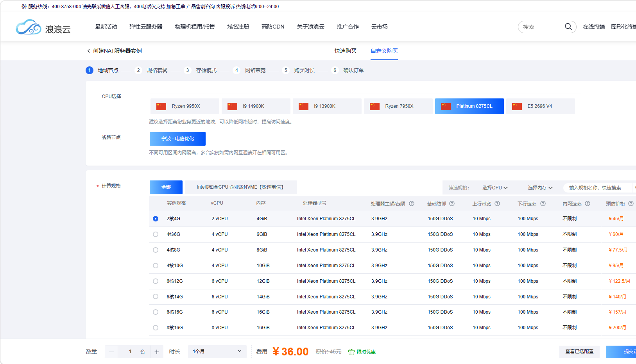Screen dimensions: 636x364
Task: Decrease quantity with the minus button
Action: [111, 352]
